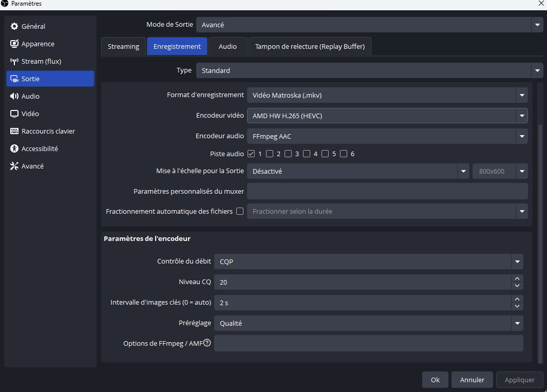Screen dimensions: 547x392
Task: Open the Contrôle du débit dropdown
Action: (x=368, y=262)
